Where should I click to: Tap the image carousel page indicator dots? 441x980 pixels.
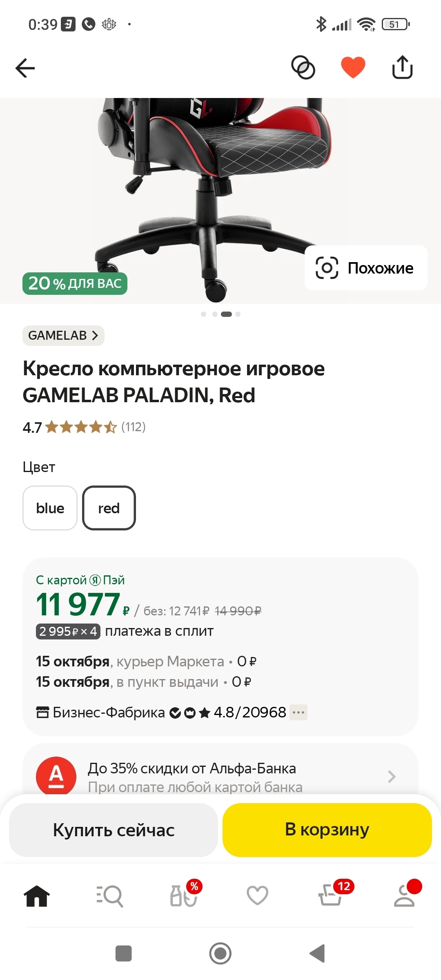click(220, 314)
